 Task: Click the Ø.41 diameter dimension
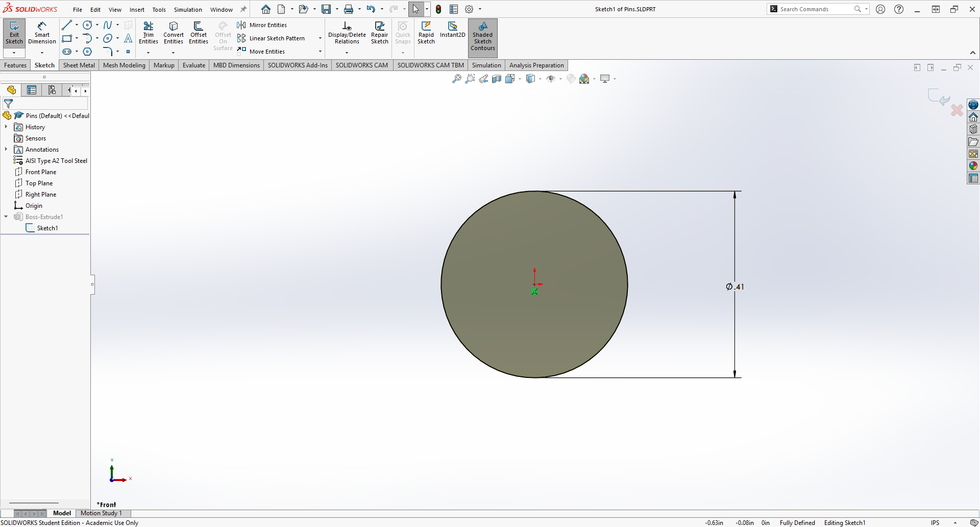click(735, 287)
